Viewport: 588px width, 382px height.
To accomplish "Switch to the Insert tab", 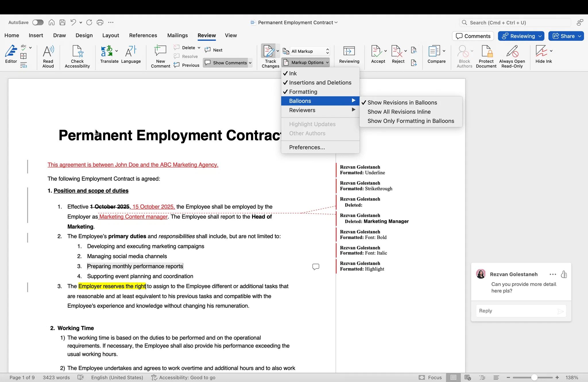I will (x=36, y=35).
